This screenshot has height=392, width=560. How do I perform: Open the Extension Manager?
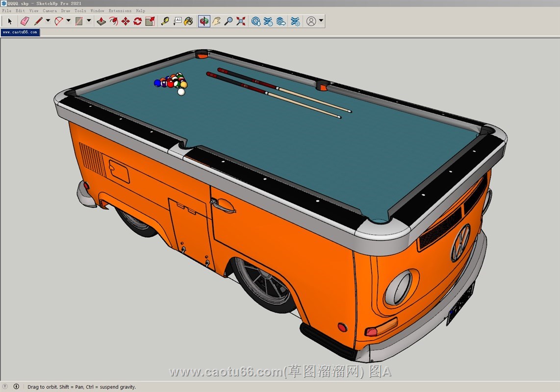coord(295,22)
